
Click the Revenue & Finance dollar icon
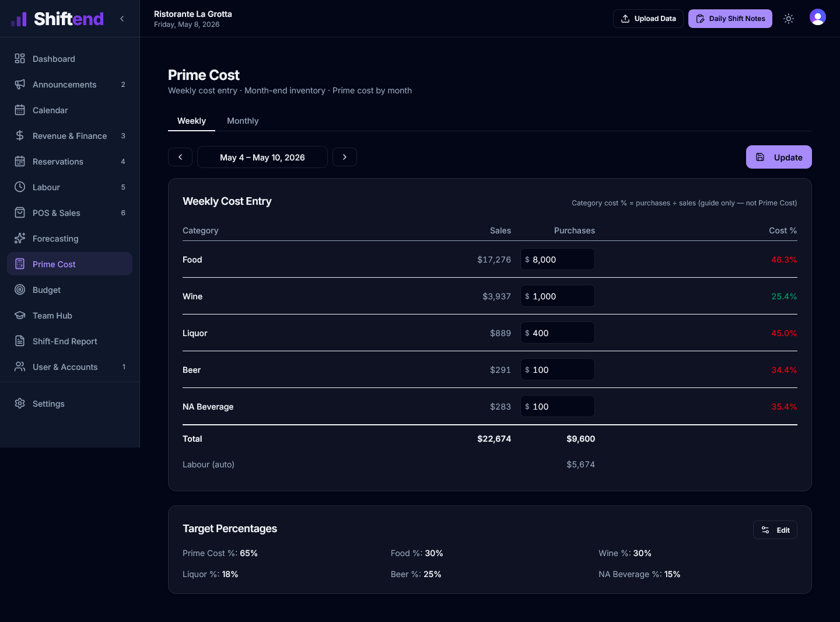(20, 135)
